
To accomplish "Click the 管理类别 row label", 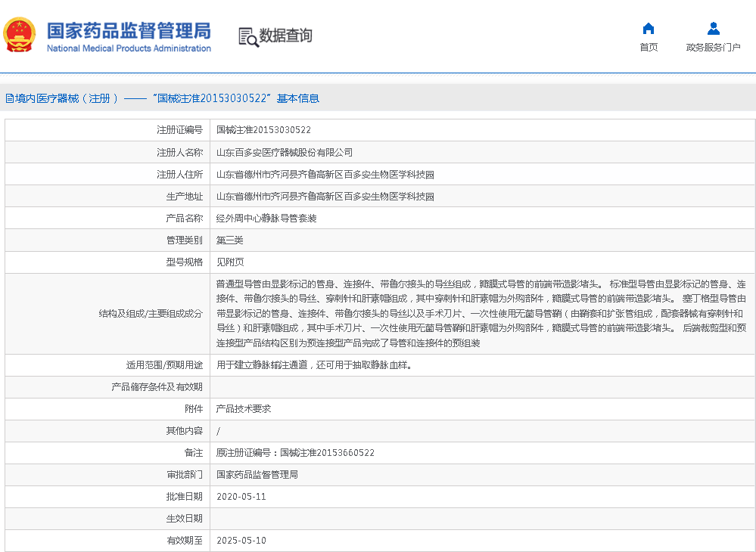I will pos(184,240).
